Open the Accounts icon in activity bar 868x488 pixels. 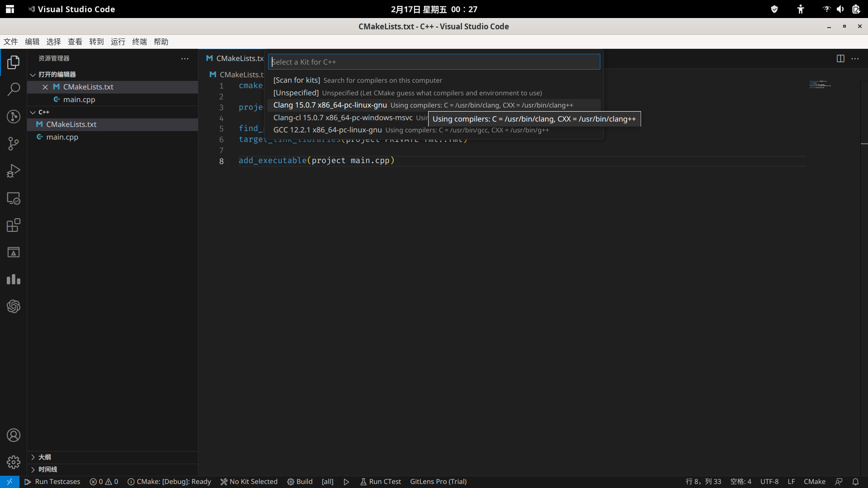[14, 435]
